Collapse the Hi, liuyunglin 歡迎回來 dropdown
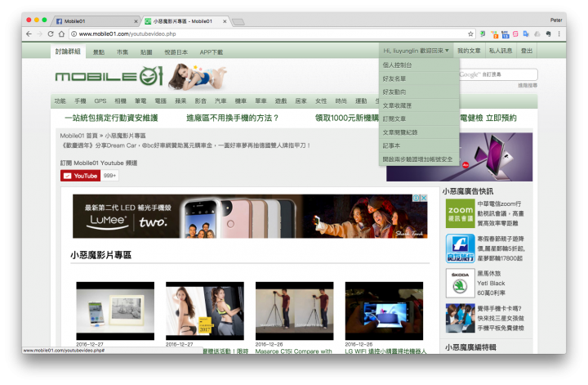 (416, 51)
